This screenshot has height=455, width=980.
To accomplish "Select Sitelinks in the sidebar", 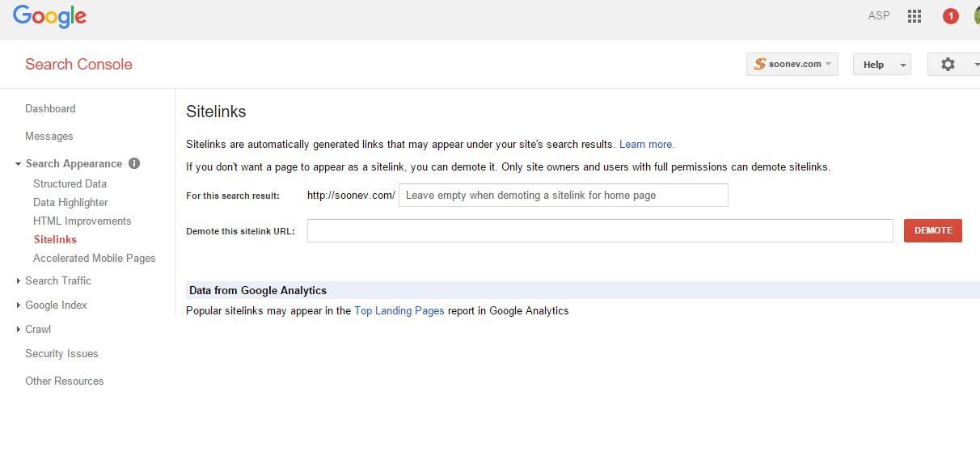I will [55, 239].
